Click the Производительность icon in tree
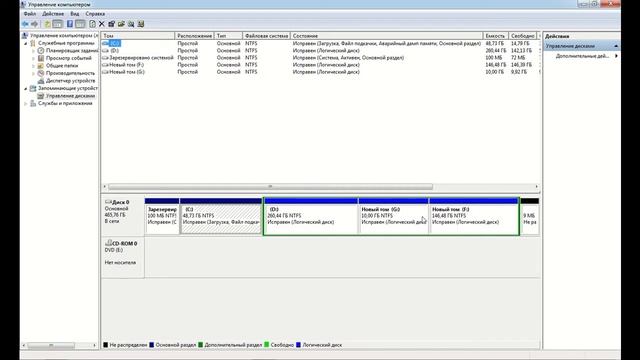The height and width of the screenshot is (360, 640). 41,73
